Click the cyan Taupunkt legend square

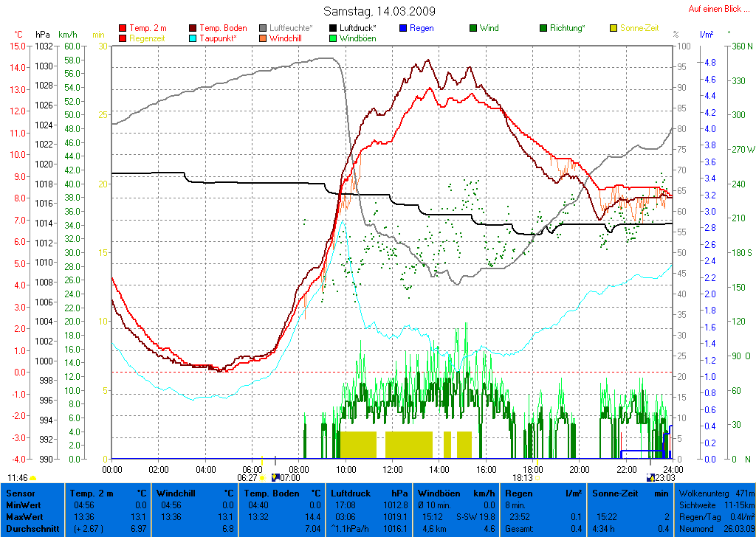pos(193,38)
